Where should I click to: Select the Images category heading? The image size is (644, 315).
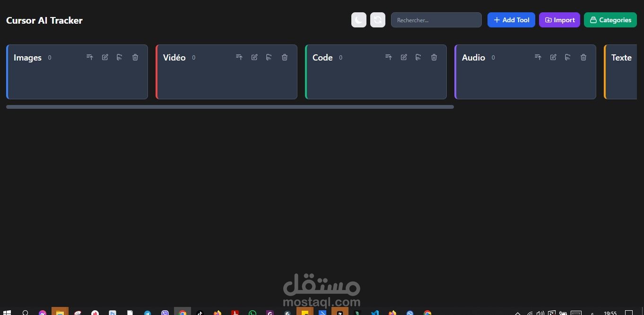[27, 58]
